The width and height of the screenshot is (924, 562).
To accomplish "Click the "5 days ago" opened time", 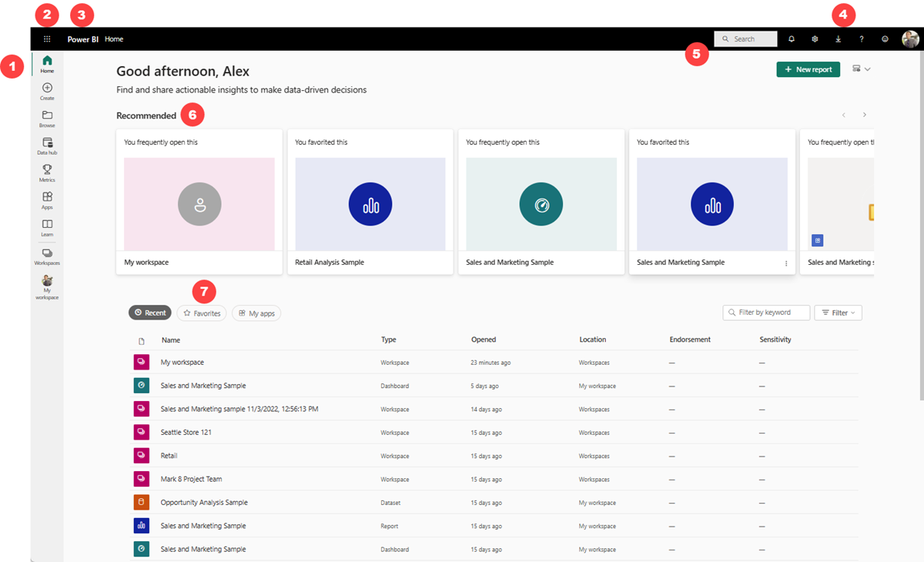I will click(x=484, y=386).
